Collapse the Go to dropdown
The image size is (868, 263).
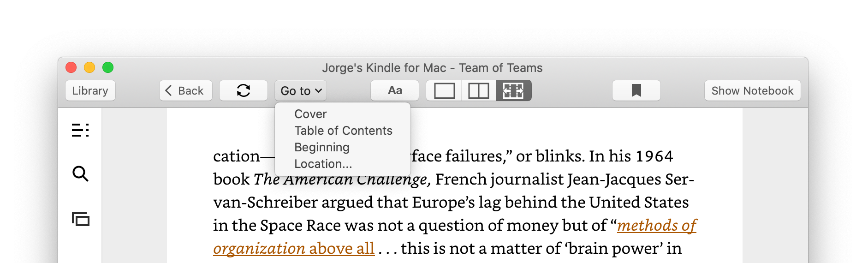click(301, 90)
